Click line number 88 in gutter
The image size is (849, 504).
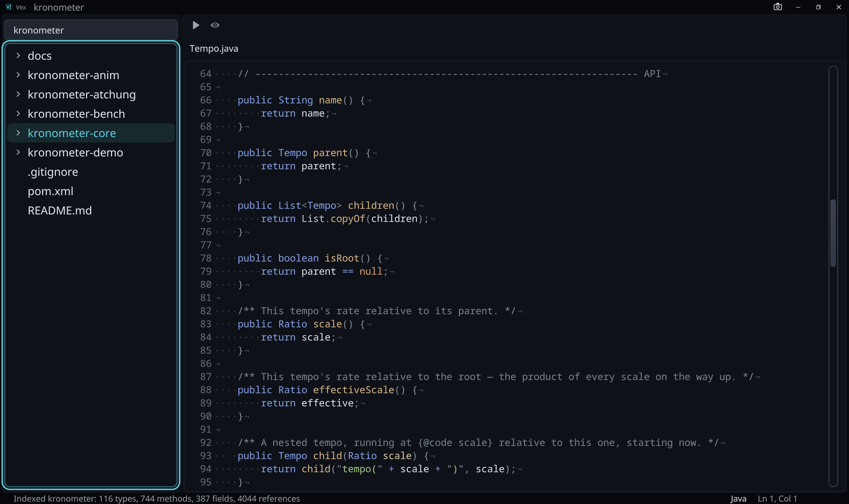(206, 390)
